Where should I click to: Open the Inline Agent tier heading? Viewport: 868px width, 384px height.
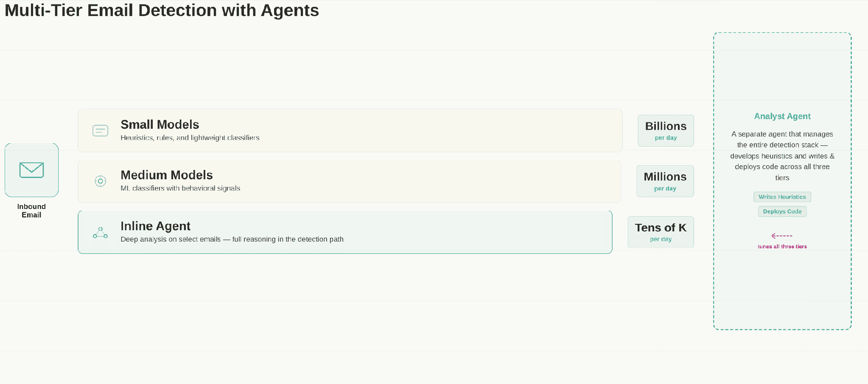pos(155,226)
